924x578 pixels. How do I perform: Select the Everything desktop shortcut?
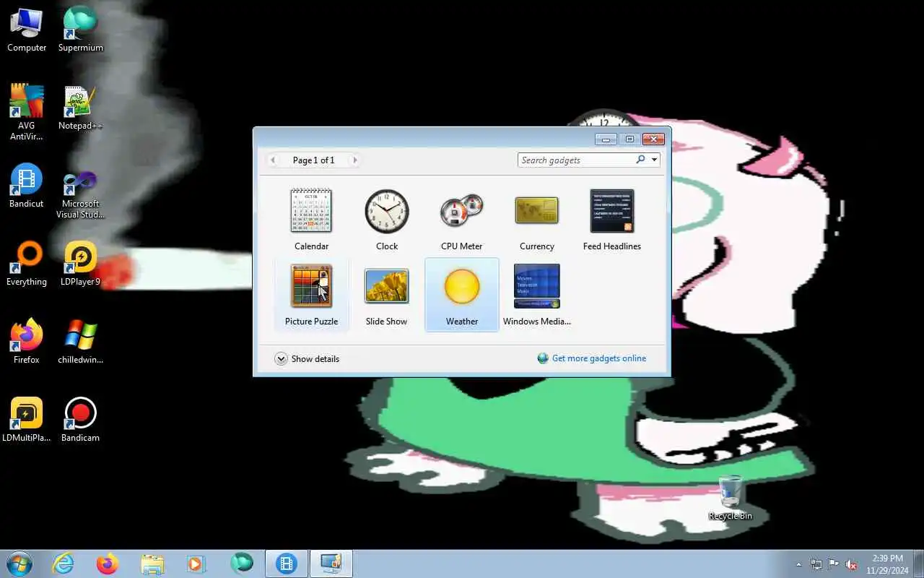[27, 264]
